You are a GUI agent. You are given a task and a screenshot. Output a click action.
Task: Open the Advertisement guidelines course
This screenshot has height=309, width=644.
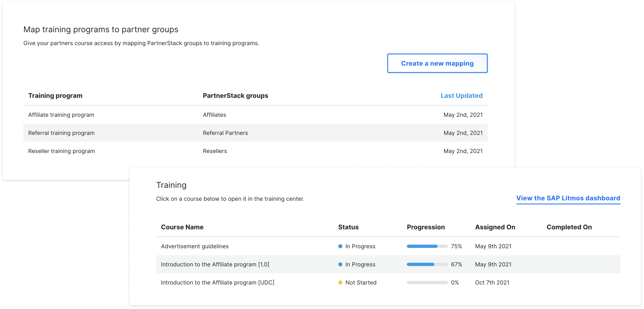(x=195, y=246)
